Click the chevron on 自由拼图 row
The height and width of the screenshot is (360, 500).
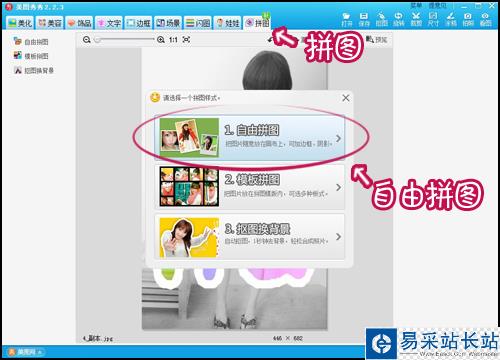click(x=338, y=138)
